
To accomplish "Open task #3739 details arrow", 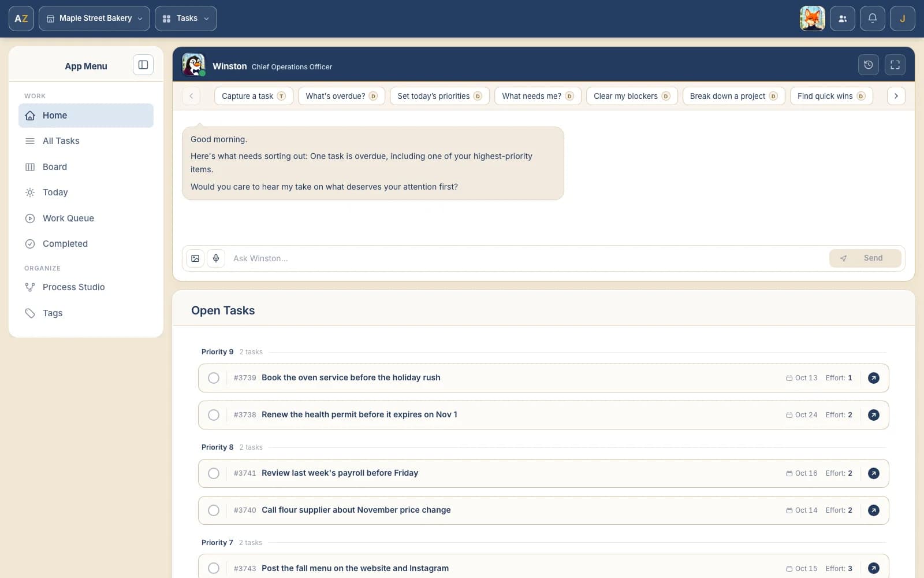I will point(874,378).
